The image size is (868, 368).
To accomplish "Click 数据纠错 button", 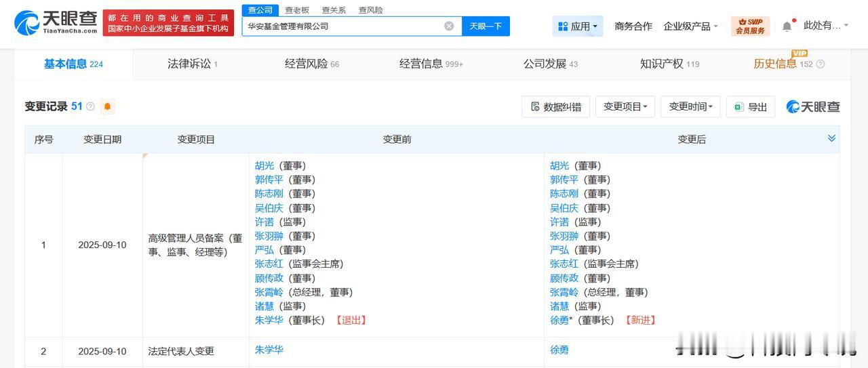I will coord(555,106).
